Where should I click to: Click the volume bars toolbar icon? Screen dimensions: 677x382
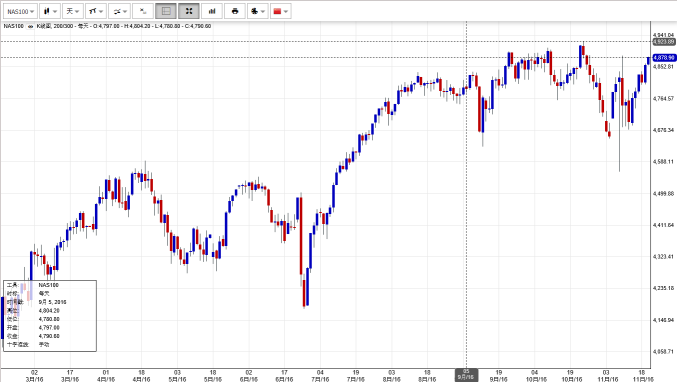pyautogui.click(x=212, y=11)
